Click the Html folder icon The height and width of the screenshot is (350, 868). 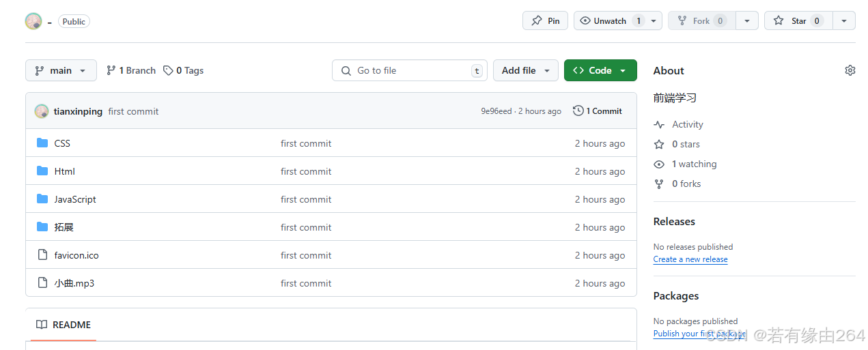pyautogui.click(x=42, y=171)
